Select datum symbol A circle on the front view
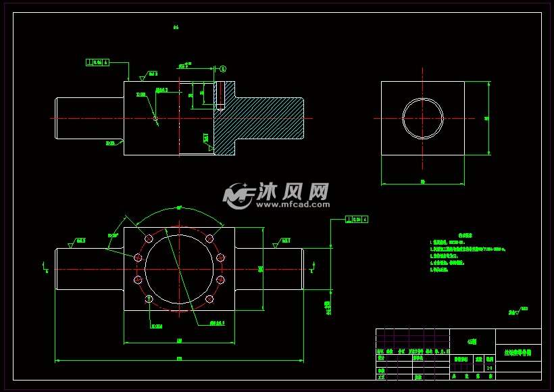Image resolution: width=554 pixels, height=392 pixels. point(224,68)
